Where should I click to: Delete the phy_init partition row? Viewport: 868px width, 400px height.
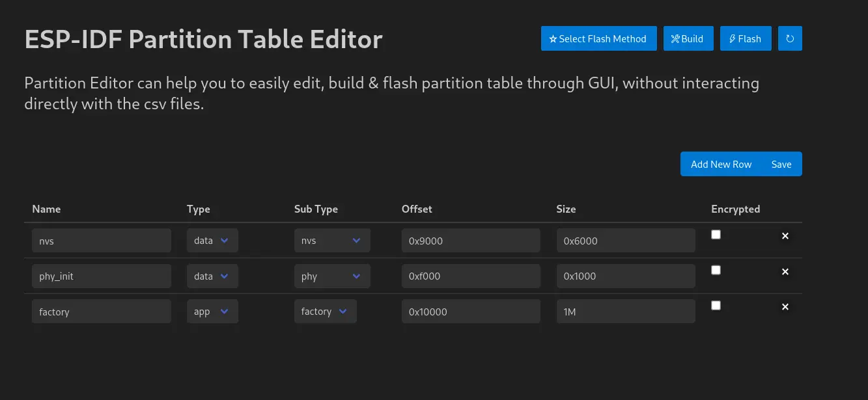coord(785,271)
